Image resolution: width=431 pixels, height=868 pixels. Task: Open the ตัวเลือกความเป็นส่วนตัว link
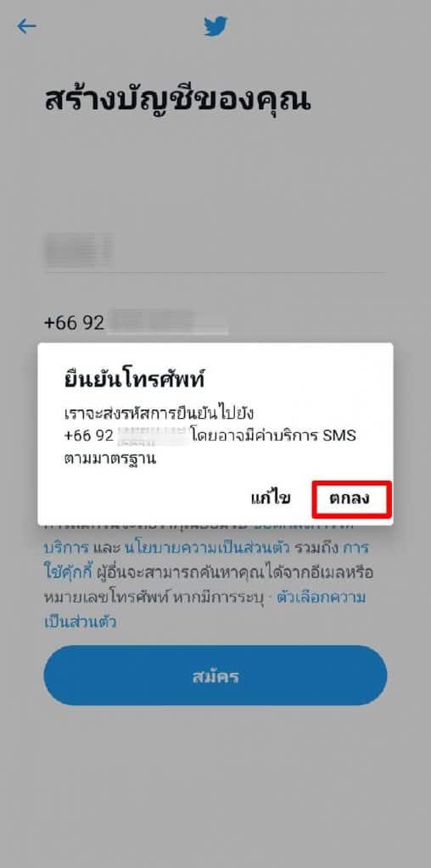(x=204, y=609)
